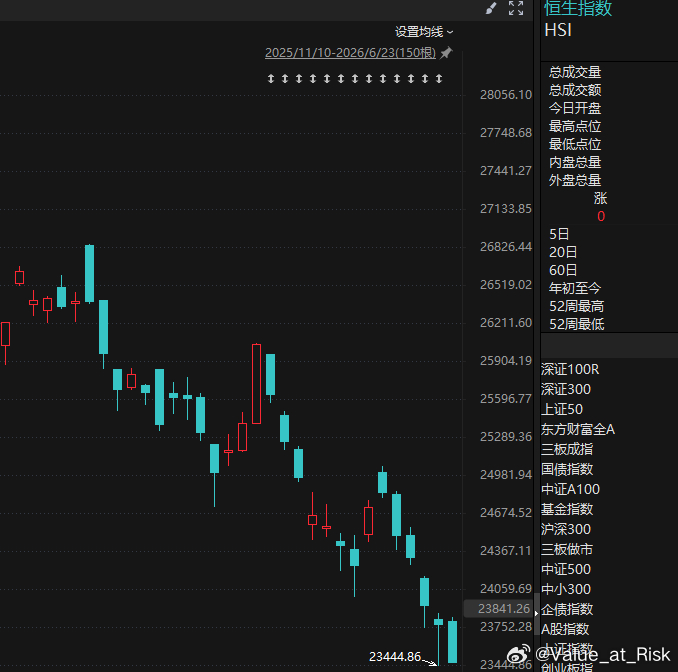Click the 今日开盘 row label
Image resolution: width=678 pixels, height=672 pixels.
pos(575,108)
